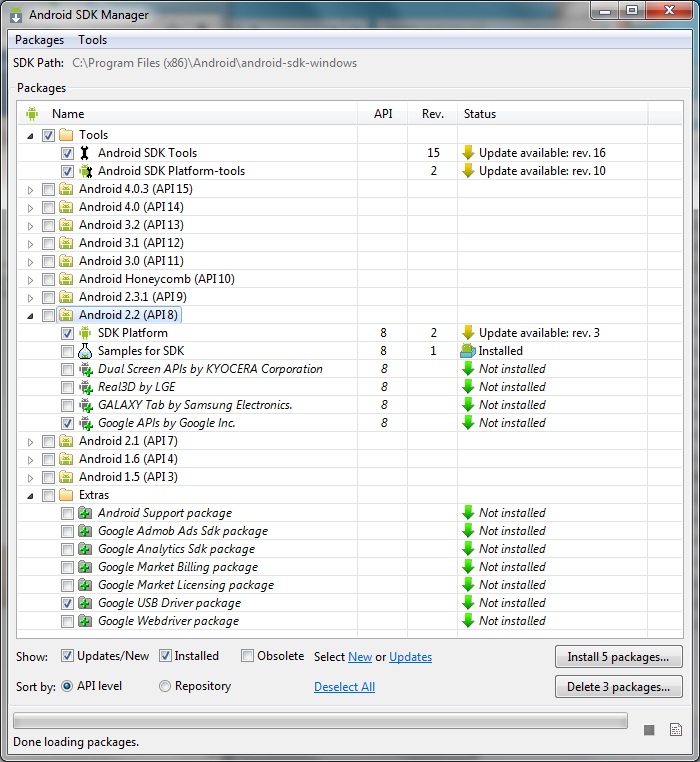Click the GALAXY Tab add-on icon
This screenshot has height=762, width=700.
tap(86, 405)
